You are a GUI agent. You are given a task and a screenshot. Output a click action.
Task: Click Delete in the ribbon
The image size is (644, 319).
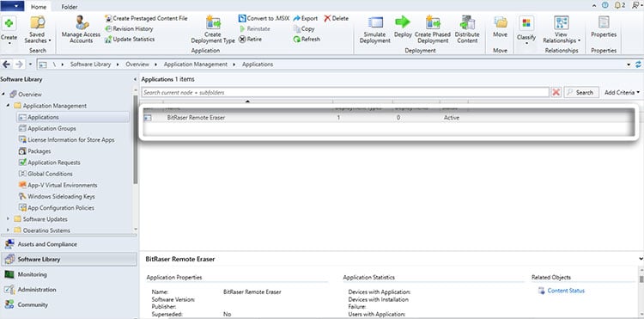coord(336,19)
